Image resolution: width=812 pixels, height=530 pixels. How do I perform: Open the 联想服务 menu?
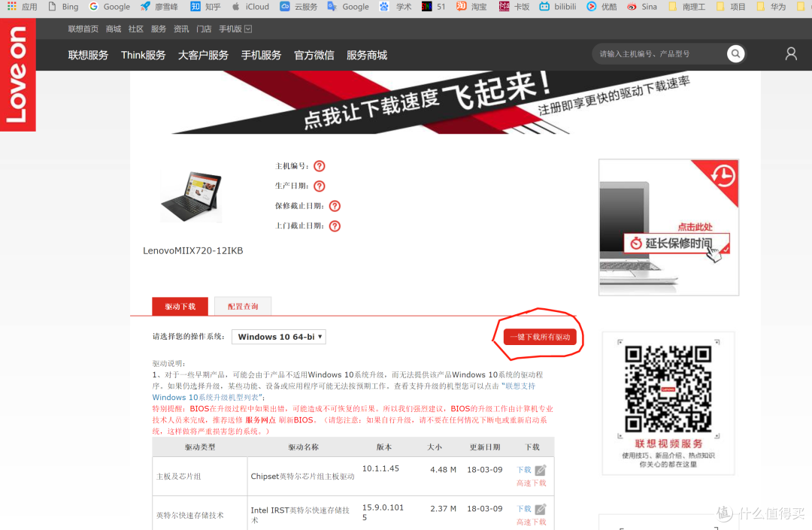pyautogui.click(x=88, y=55)
